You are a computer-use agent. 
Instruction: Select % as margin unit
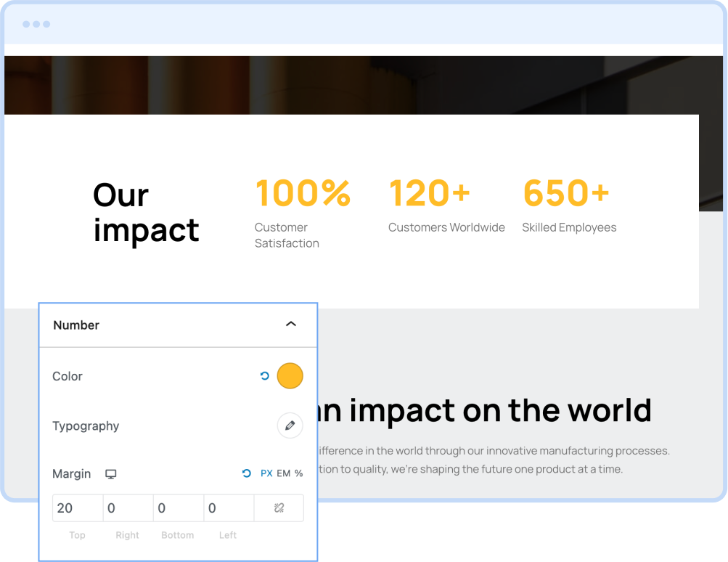[298, 473]
